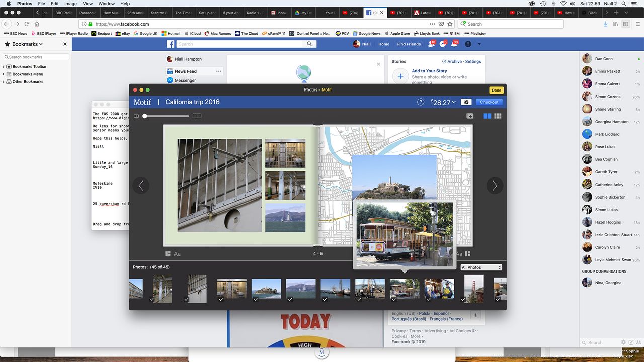
Task: Open the View menu
Action: click(87, 4)
